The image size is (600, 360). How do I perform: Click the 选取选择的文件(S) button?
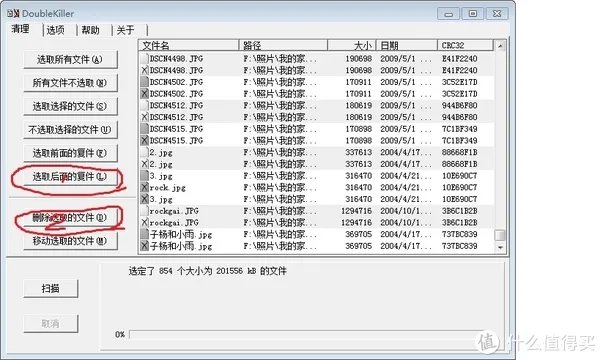[x=70, y=106]
